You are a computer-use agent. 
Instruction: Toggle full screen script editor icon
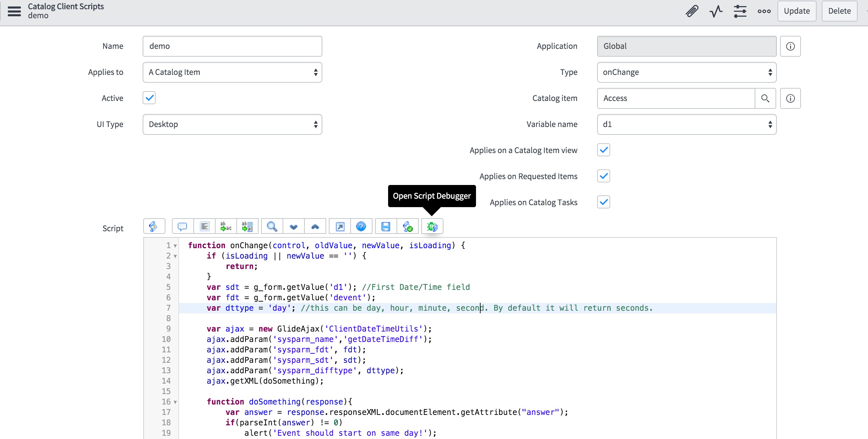(x=340, y=226)
